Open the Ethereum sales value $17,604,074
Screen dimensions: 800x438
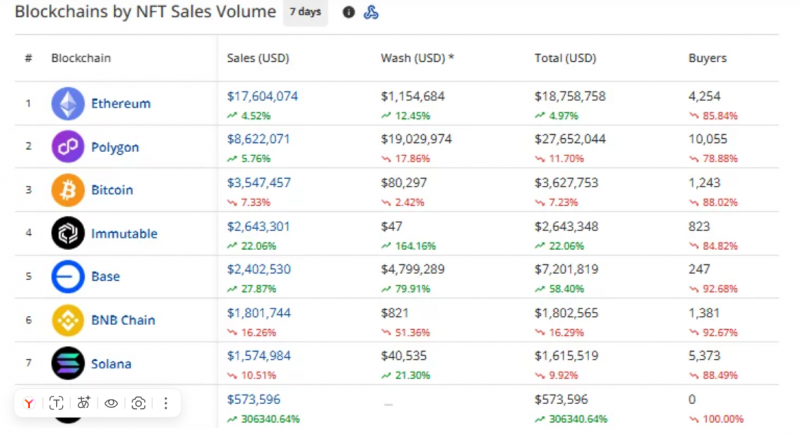[x=262, y=96]
